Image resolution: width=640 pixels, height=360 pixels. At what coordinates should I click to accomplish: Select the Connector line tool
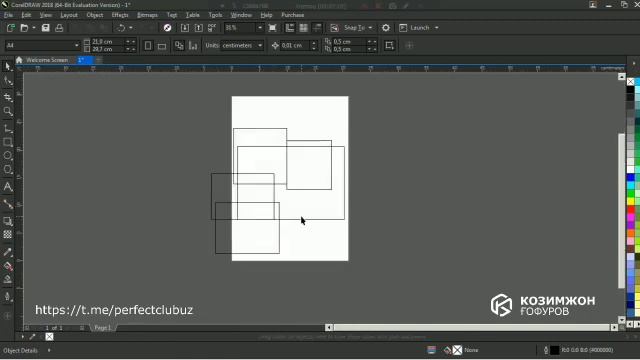(7, 204)
